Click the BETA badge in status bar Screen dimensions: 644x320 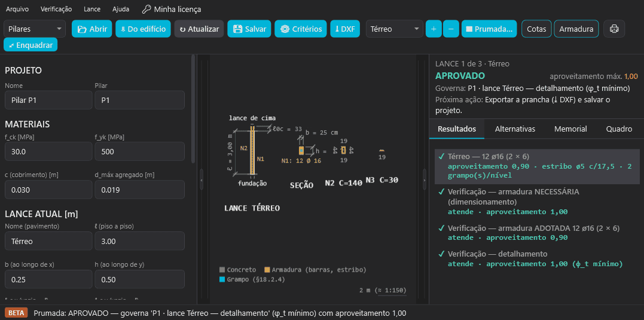16,313
